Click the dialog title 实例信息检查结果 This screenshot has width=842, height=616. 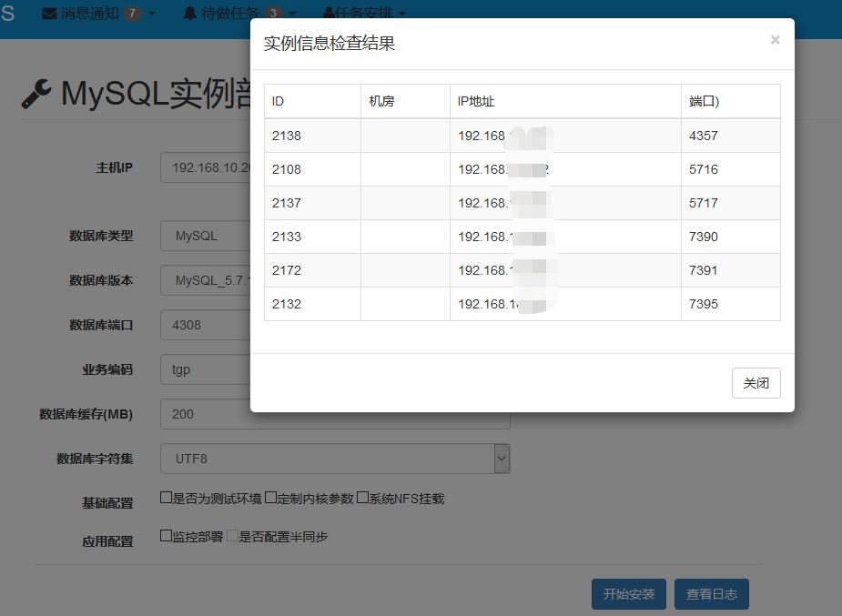tap(330, 44)
